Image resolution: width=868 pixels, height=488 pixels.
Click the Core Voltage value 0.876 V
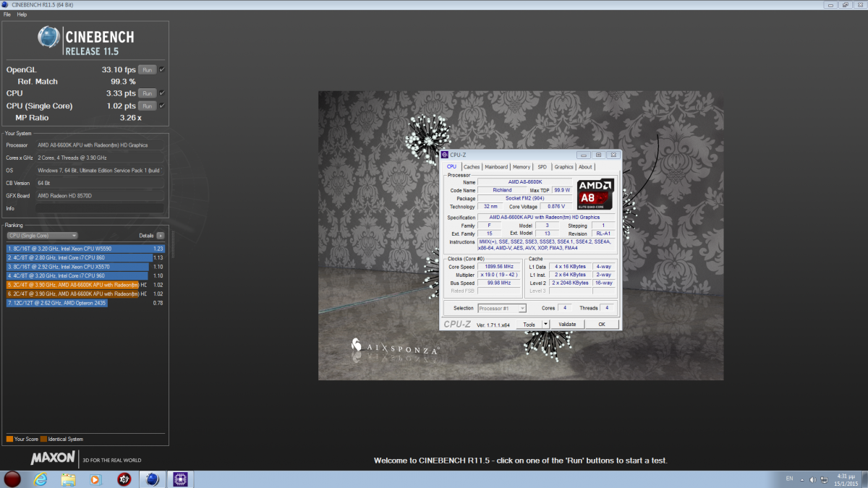tap(556, 207)
